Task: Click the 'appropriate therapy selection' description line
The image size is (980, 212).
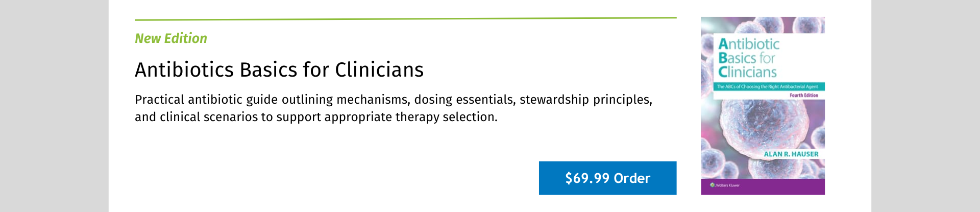Action: [316, 117]
